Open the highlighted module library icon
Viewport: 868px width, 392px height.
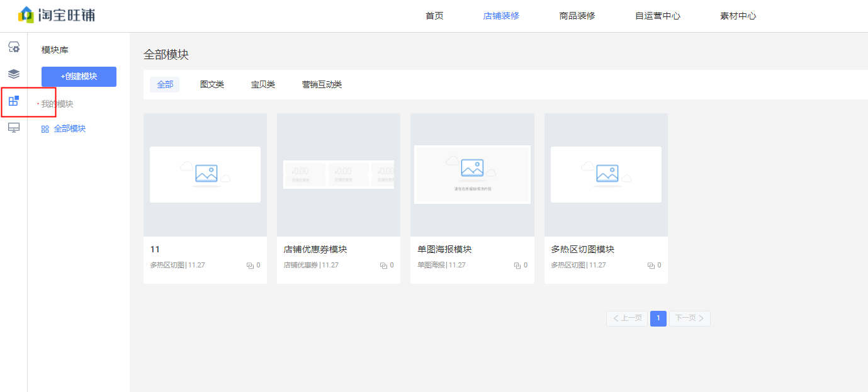click(x=13, y=101)
